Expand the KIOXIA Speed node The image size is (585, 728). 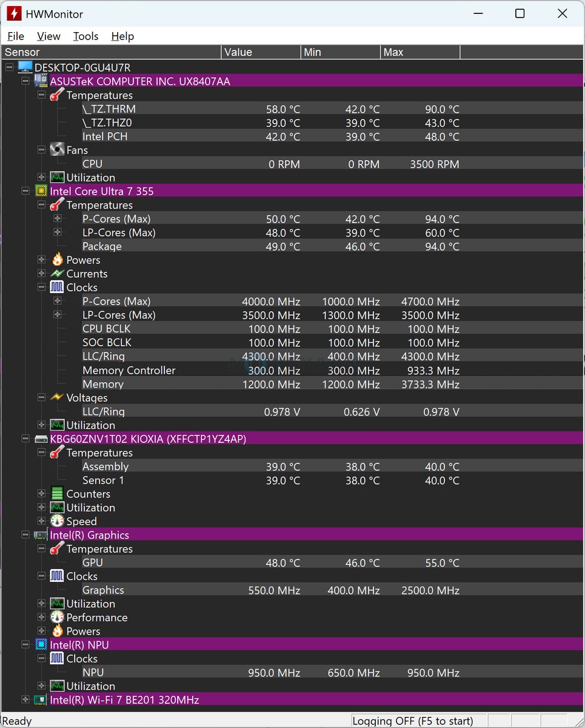point(41,521)
